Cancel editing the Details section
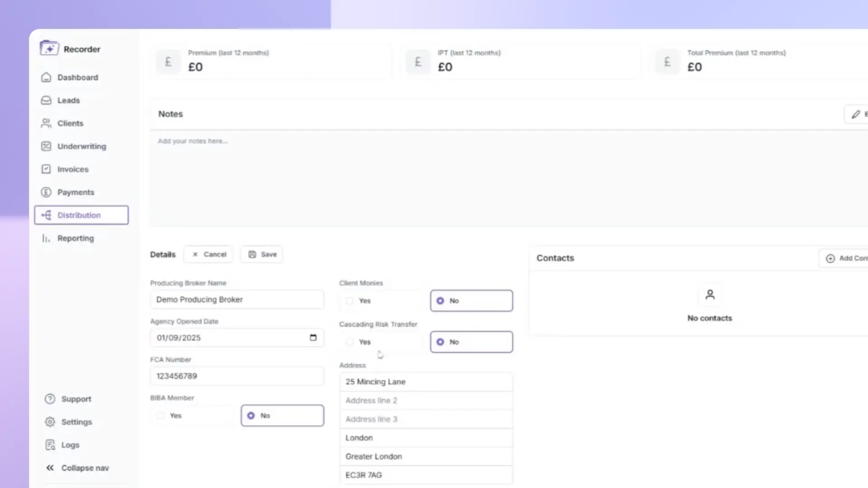 pyautogui.click(x=208, y=254)
